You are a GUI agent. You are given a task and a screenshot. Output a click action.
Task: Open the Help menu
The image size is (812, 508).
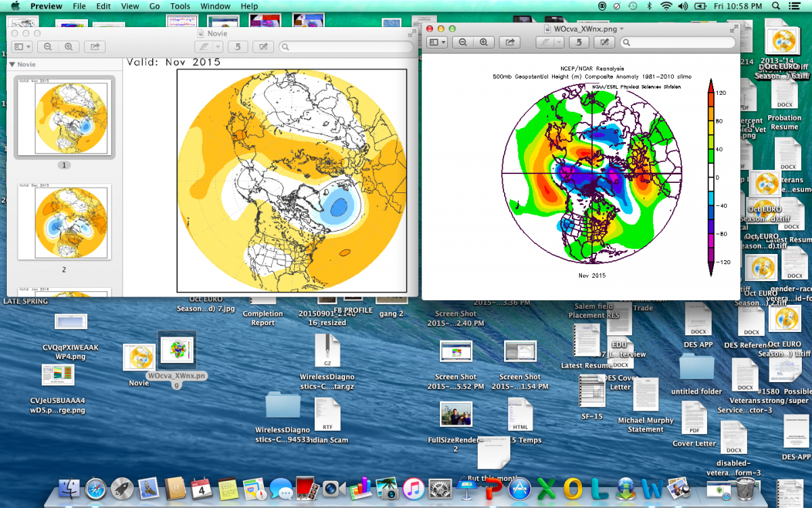pos(249,6)
